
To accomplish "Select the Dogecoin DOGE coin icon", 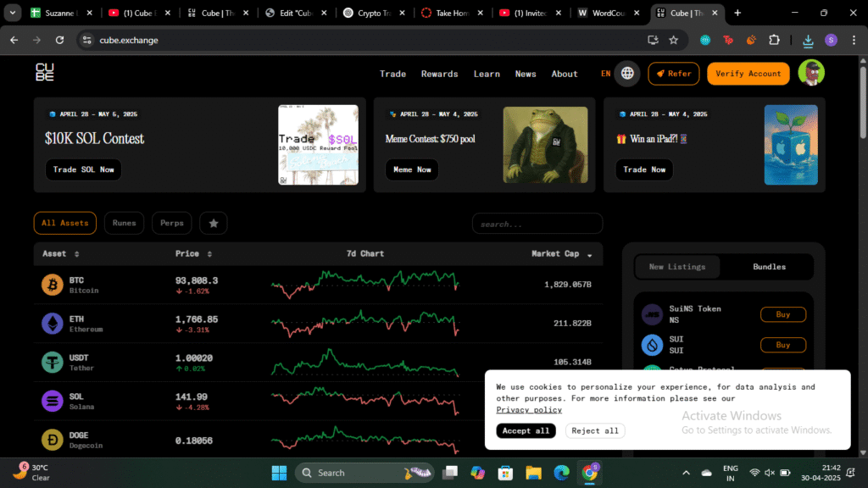I will point(53,440).
